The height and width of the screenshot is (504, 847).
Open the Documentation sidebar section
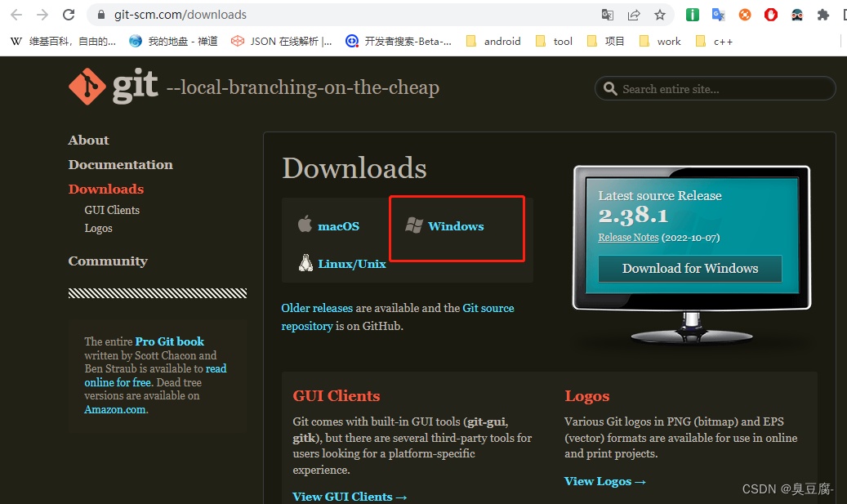pyautogui.click(x=120, y=164)
